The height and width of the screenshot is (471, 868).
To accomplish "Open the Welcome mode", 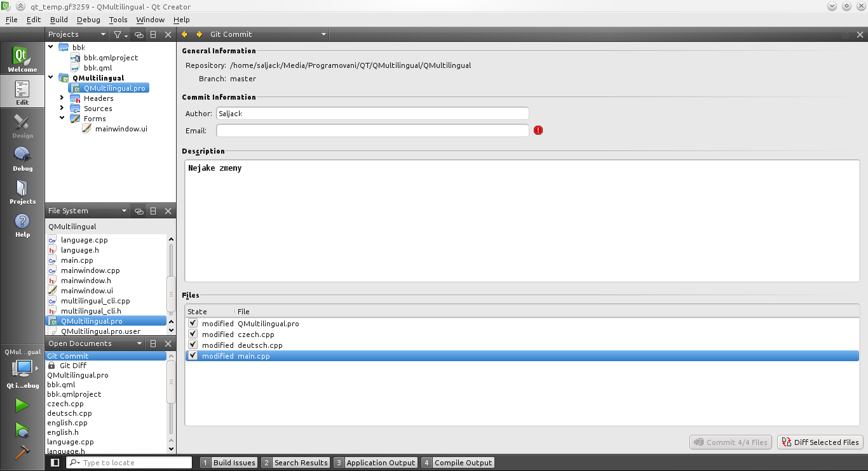I will coord(22,59).
